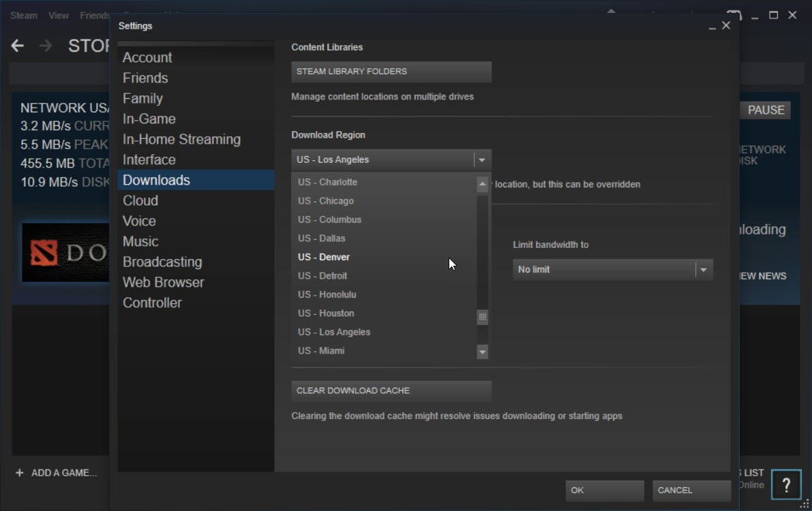Screen dimensions: 812x511
Task: Pause the download in Steam window
Action: [x=766, y=110]
